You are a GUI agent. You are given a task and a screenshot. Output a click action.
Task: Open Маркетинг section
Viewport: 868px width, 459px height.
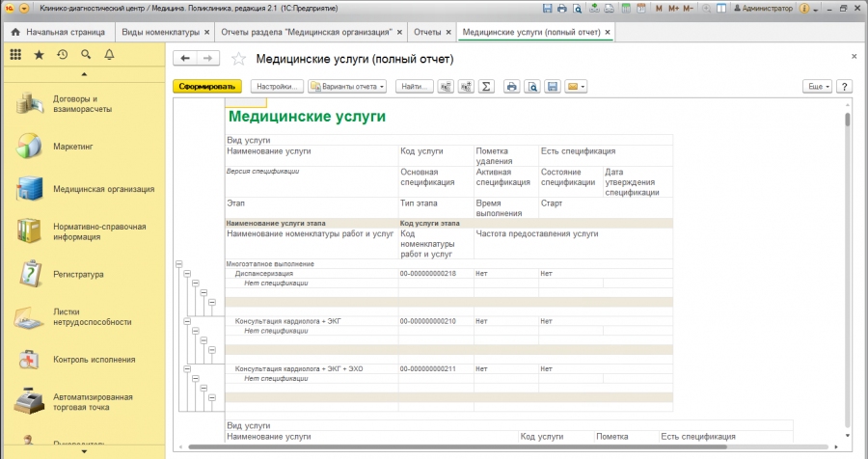[84, 147]
